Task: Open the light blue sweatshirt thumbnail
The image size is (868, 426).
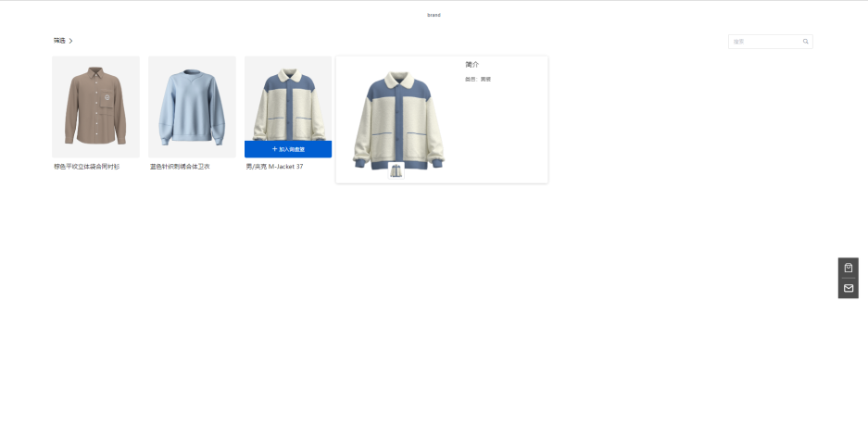Action: (192, 106)
